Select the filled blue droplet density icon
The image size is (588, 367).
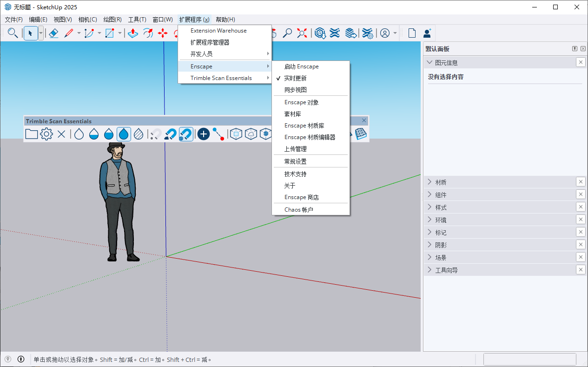124,134
